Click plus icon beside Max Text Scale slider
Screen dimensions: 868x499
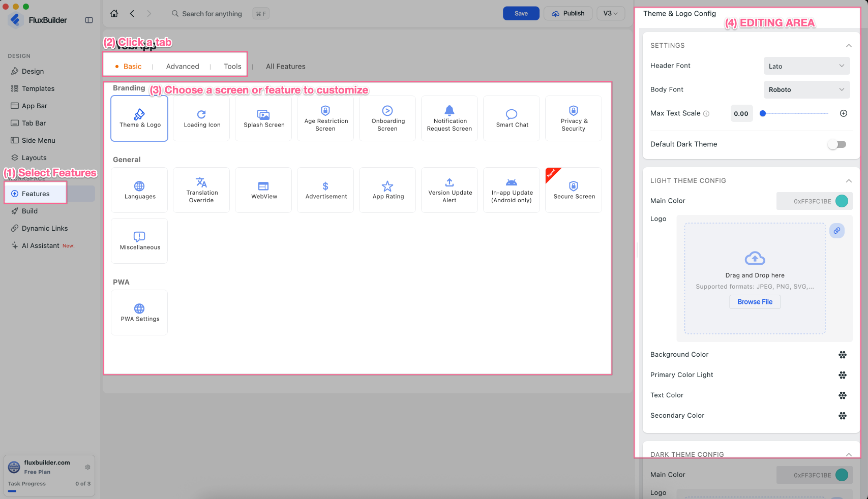[x=844, y=113]
